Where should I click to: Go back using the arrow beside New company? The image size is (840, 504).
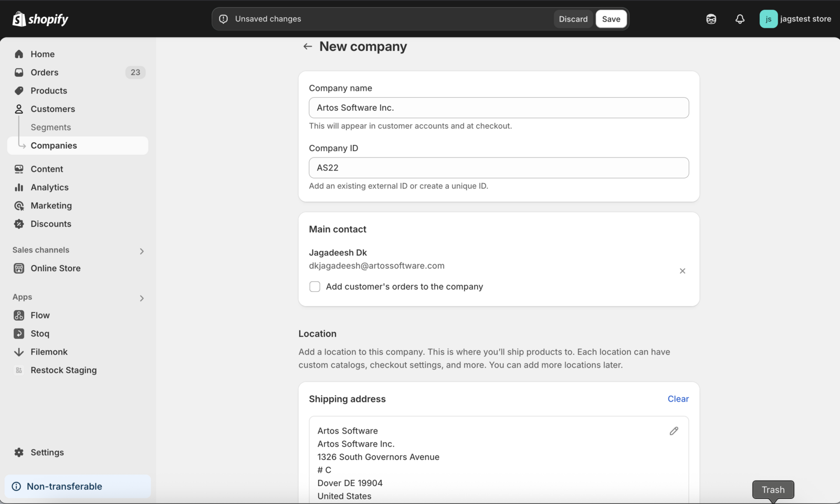click(x=308, y=47)
